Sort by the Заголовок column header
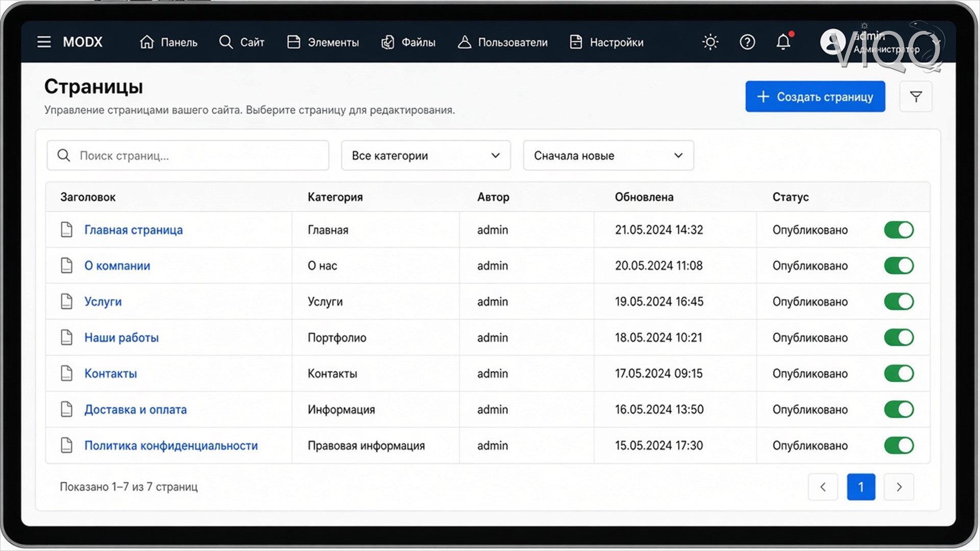The image size is (980, 551). click(x=88, y=197)
